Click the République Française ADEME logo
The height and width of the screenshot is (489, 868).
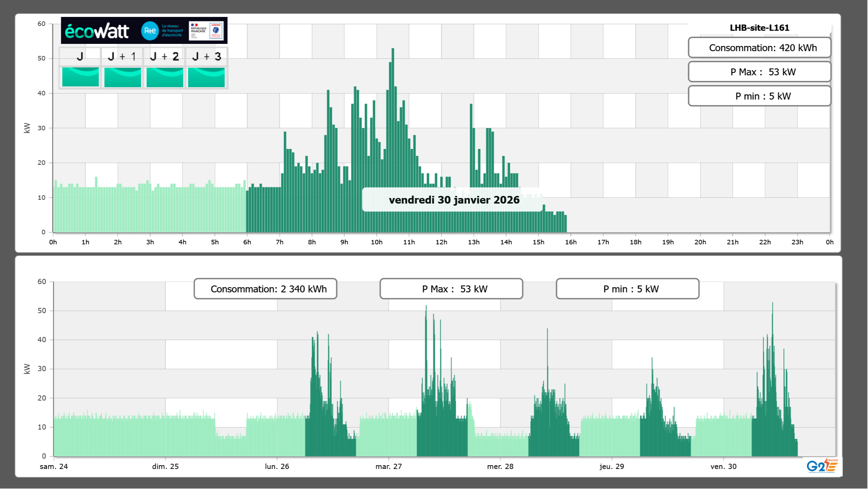point(206,31)
